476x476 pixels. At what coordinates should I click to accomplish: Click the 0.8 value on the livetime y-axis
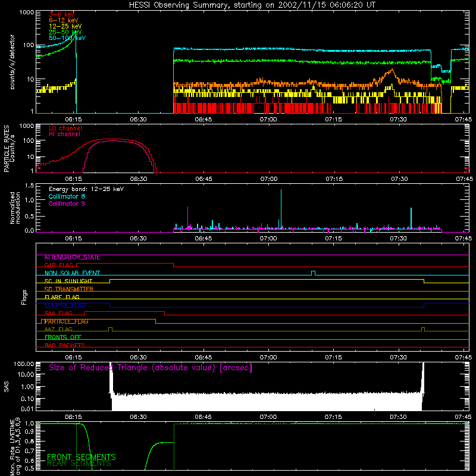[x=29, y=441]
